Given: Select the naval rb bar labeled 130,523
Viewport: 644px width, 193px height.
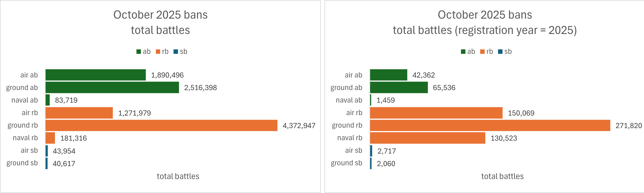Looking at the screenshot, I should [427, 138].
